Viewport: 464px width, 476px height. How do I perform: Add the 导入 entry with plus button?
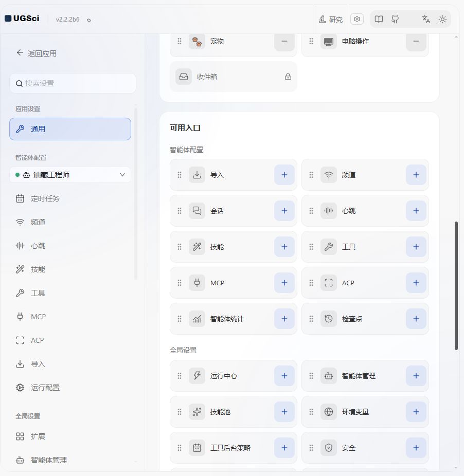pos(284,175)
